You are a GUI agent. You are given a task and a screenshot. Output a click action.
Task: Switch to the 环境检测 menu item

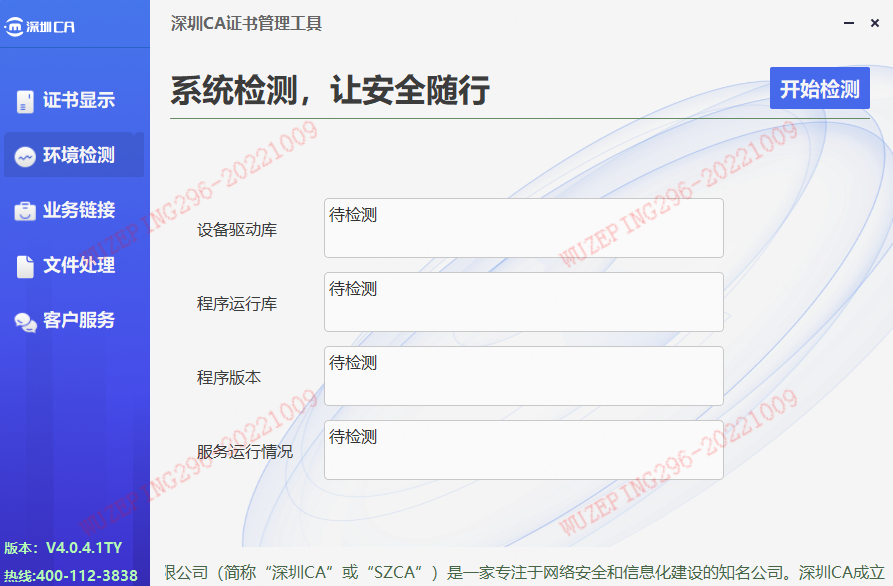(78, 156)
